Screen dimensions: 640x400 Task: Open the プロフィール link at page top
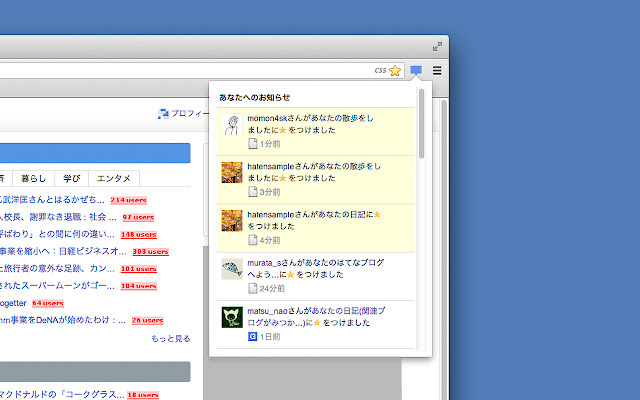pyautogui.click(x=180, y=114)
